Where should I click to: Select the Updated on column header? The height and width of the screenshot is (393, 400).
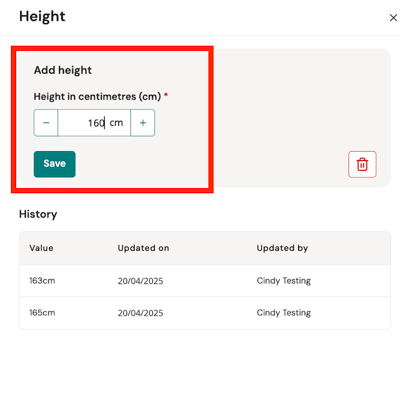pos(143,248)
